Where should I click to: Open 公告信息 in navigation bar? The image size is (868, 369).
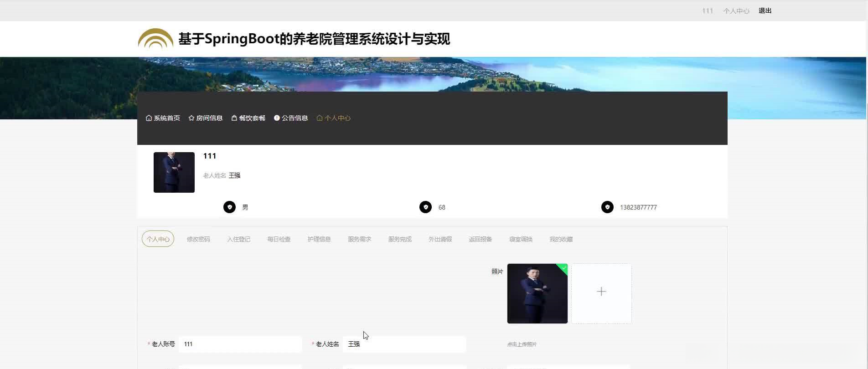(x=294, y=118)
